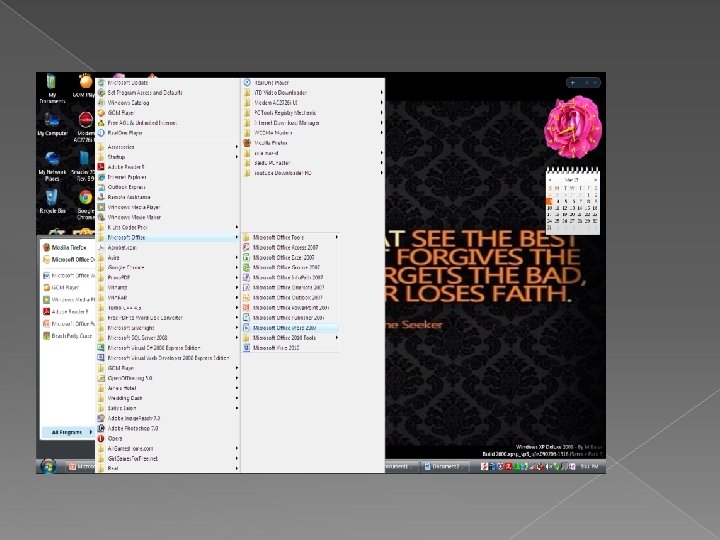Image resolution: width=720 pixels, height=540 pixels.
Task: Click the Adobe Reader 8 icon in All Programs
Action: (x=101, y=167)
